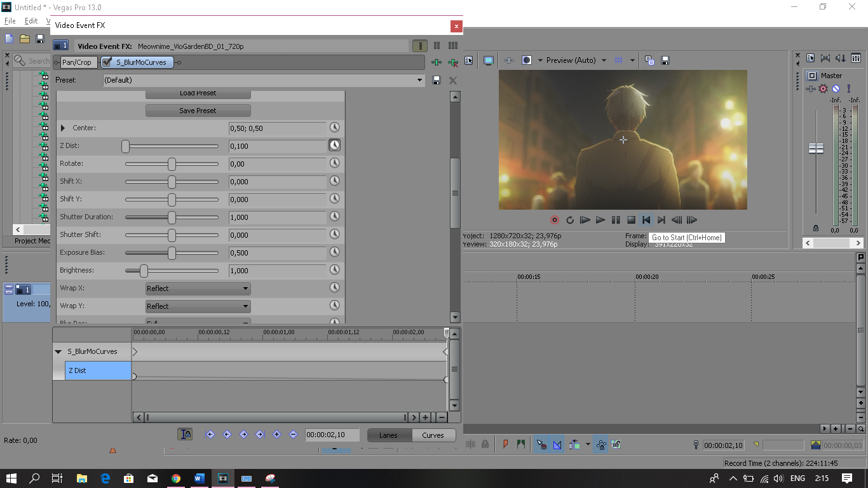Adjust the Brightness slider handle
This screenshot has width=868, height=488.
pos(144,271)
